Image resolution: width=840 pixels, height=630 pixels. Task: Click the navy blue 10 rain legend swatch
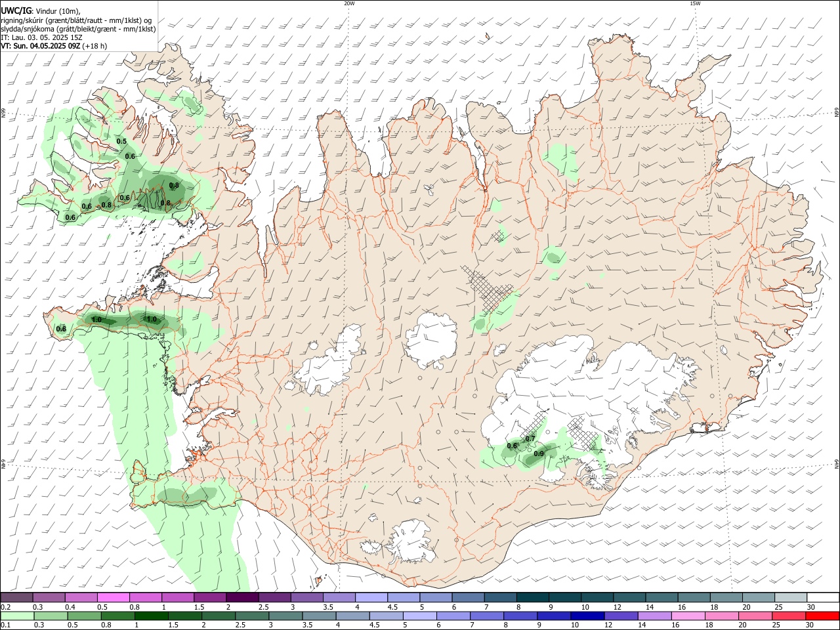[587, 616]
